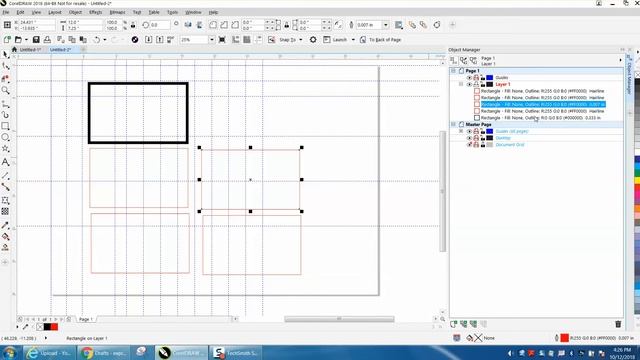Image resolution: width=640 pixels, height=360 pixels.
Task: Select highlighted Rectangle 0.007 in row
Action: tap(543, 104)
